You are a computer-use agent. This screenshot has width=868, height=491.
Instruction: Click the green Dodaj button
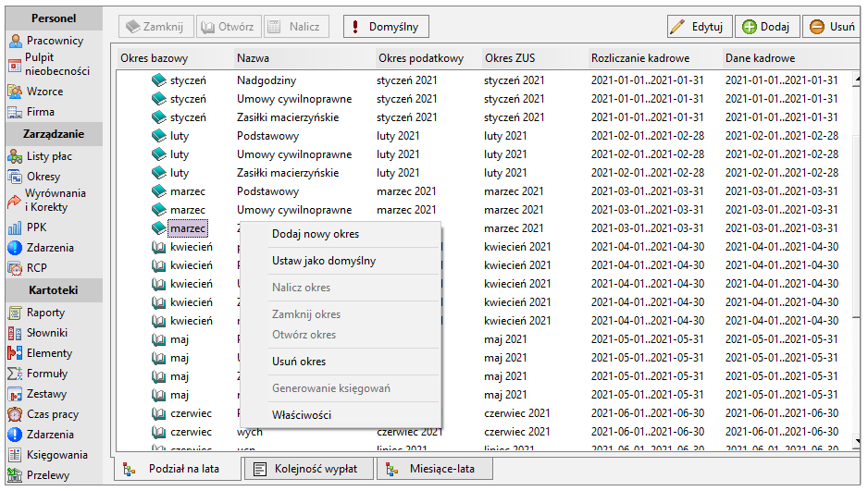click(767, 27)
